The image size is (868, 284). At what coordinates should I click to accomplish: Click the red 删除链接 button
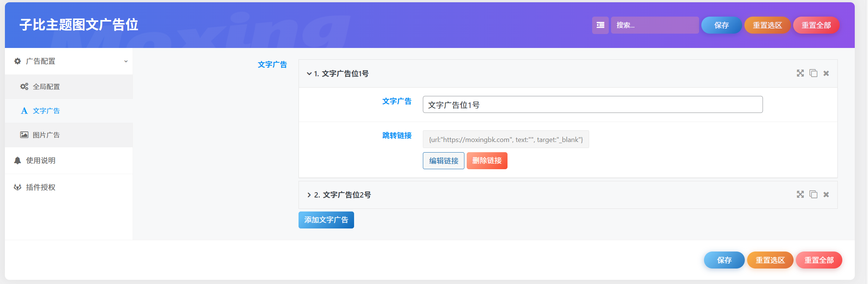pyautogui.click(x=487, y=161)
